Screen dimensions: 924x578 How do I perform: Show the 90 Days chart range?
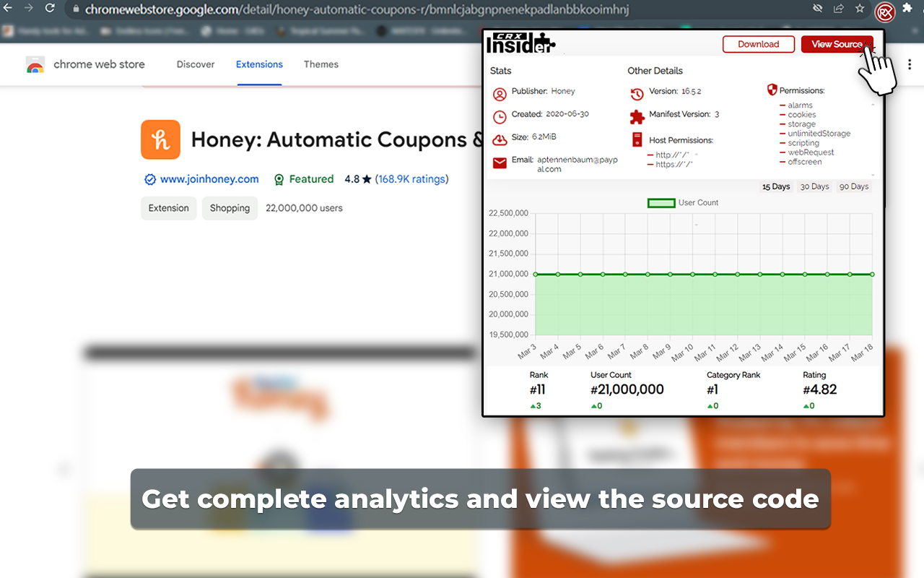tap(854, 186)
